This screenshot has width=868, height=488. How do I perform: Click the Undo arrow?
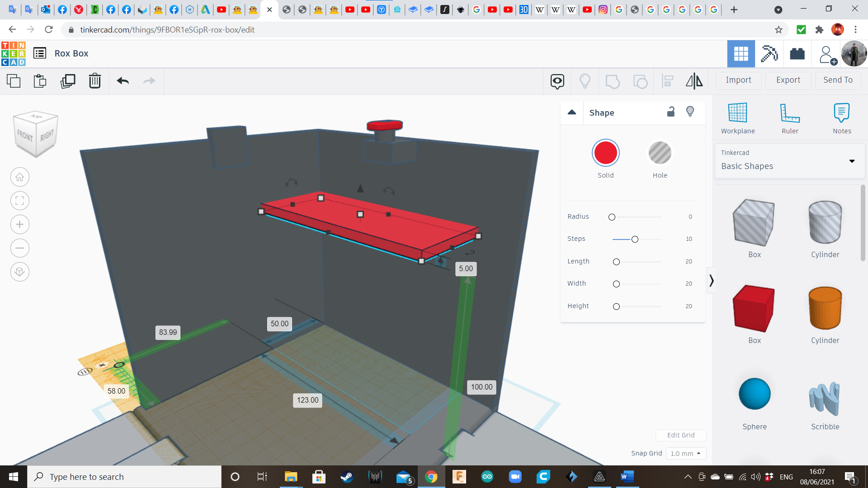(123, 81)
